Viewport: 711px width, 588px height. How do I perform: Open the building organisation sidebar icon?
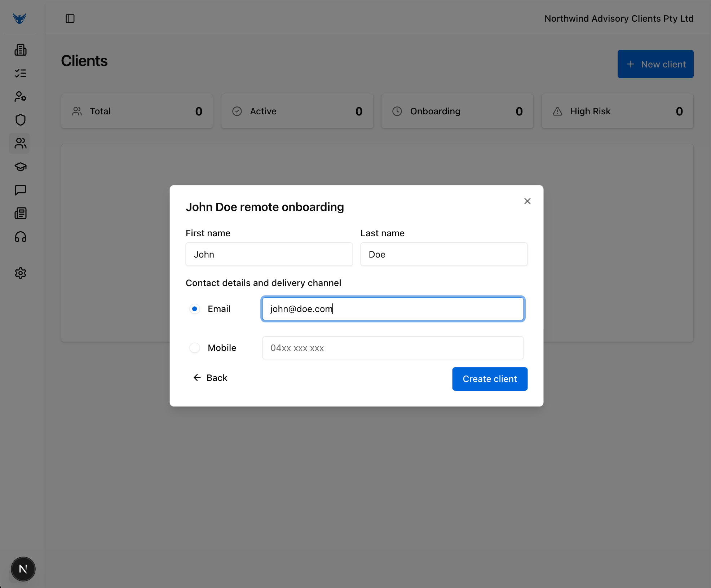pos(21,50)
